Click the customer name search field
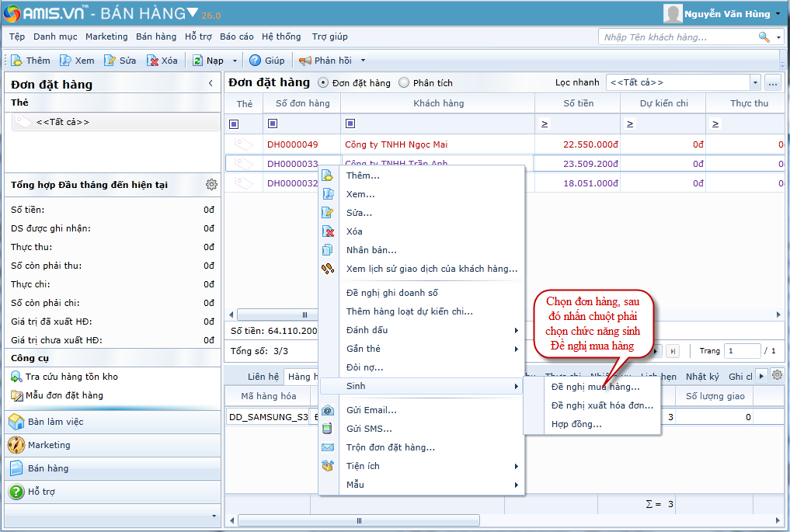This screenshot has width=790, height=532. [x=680, y=37]
